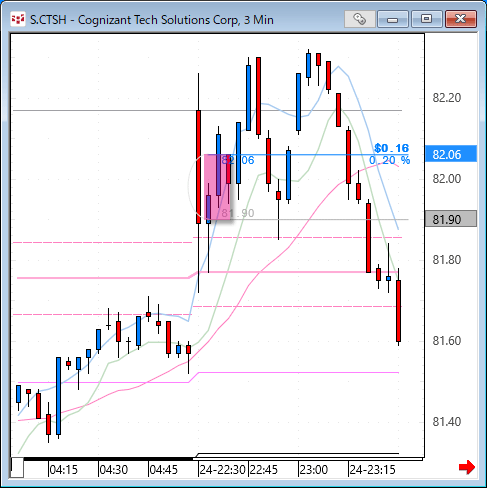Click the 04:30 time axis label
The height and width of the screenshot is (488, 487).
coord(114,470)
